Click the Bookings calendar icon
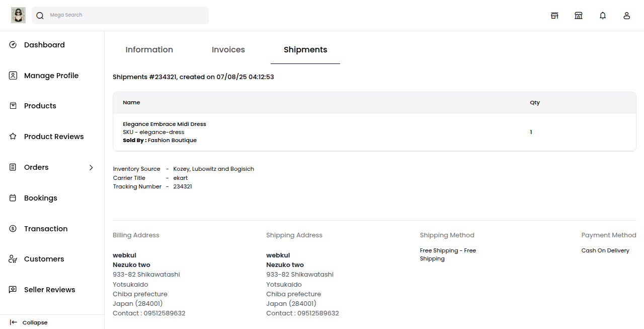The image size is (644, 329). [13, 198]
